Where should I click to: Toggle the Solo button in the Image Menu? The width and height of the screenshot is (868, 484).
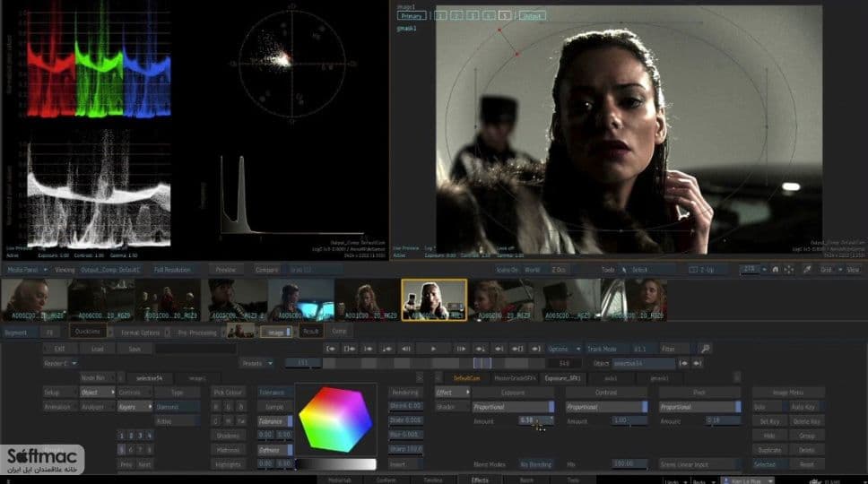click(x=768, y=407)
